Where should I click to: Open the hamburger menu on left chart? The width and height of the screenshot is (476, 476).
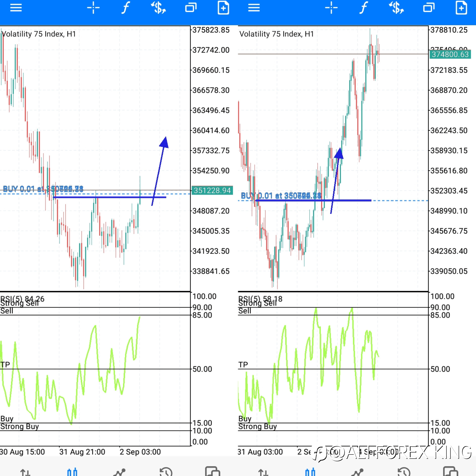click(x=16, y=8)
